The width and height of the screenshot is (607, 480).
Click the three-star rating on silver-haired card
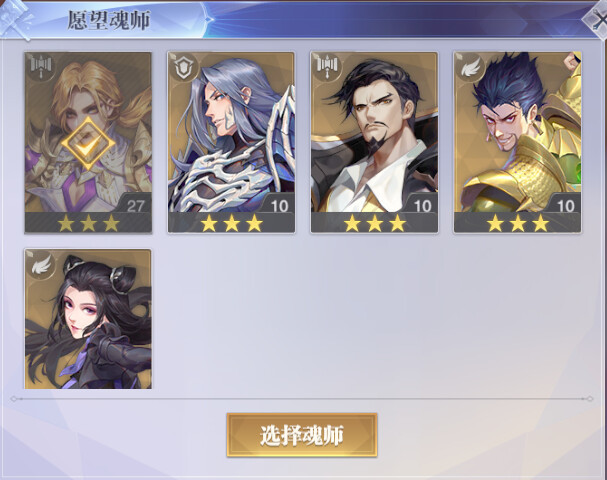tap(231, 223)
